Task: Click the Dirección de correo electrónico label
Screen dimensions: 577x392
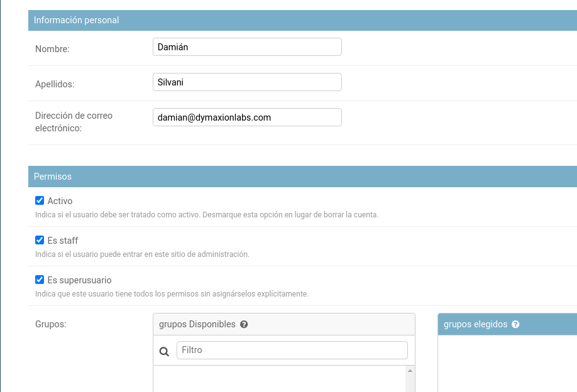Action: tap(74, 122)
